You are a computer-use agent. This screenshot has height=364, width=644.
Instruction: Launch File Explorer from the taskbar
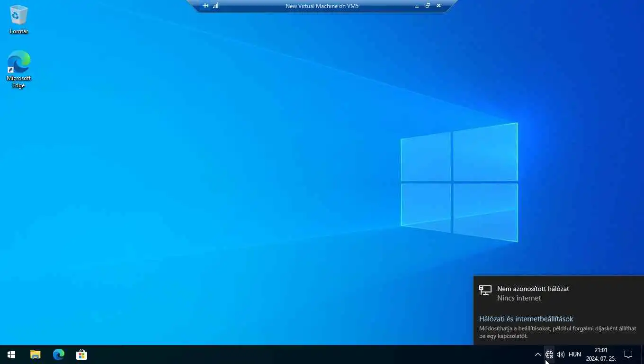click(36, 355)
